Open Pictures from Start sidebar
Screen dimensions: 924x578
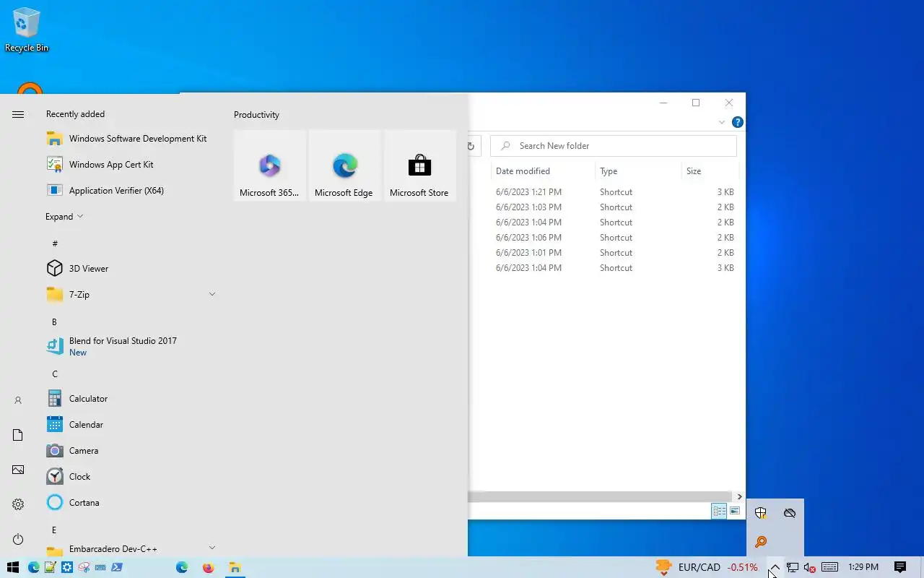click(18, 470)
